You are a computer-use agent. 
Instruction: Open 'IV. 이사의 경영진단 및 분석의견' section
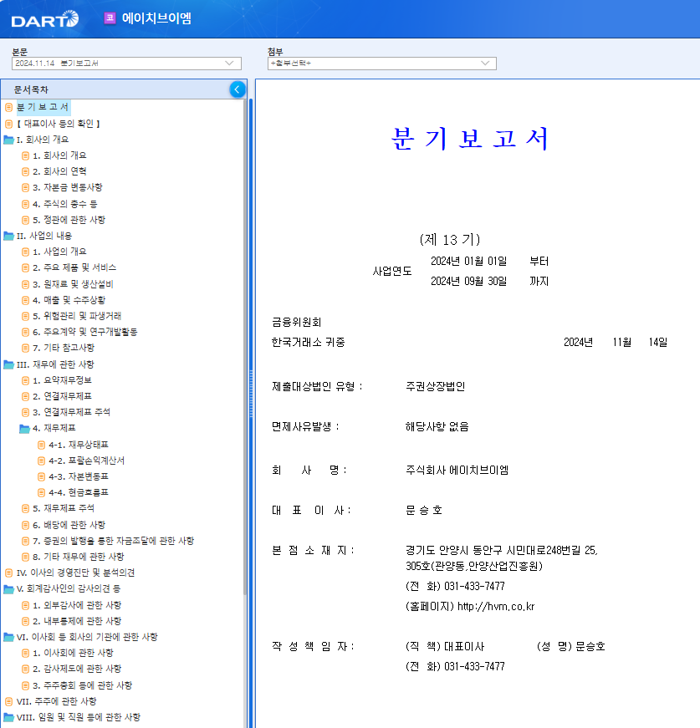coord(76,573)
